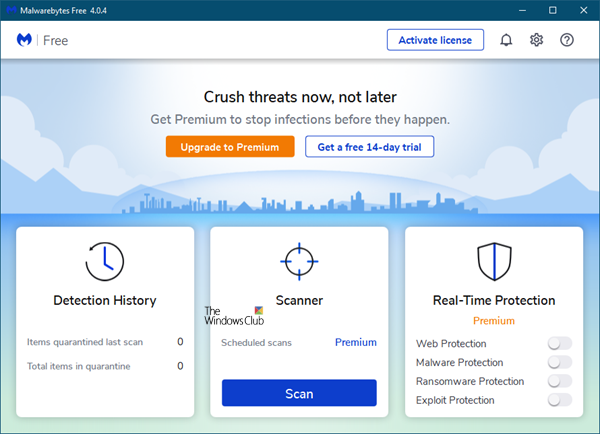Click the Activate license button
Screen dimensions: 600x434
click(435, 40)
